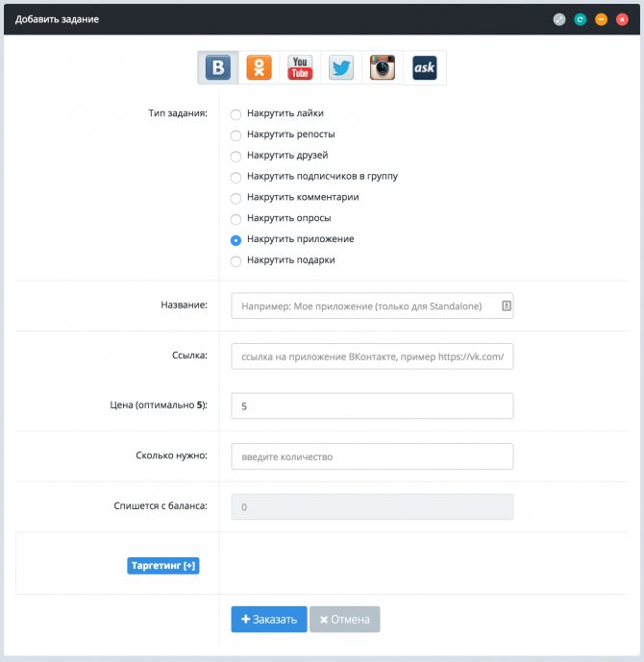
Task: Click the 'Спишется с баланса:' label
Action: [x=161, y=505]
